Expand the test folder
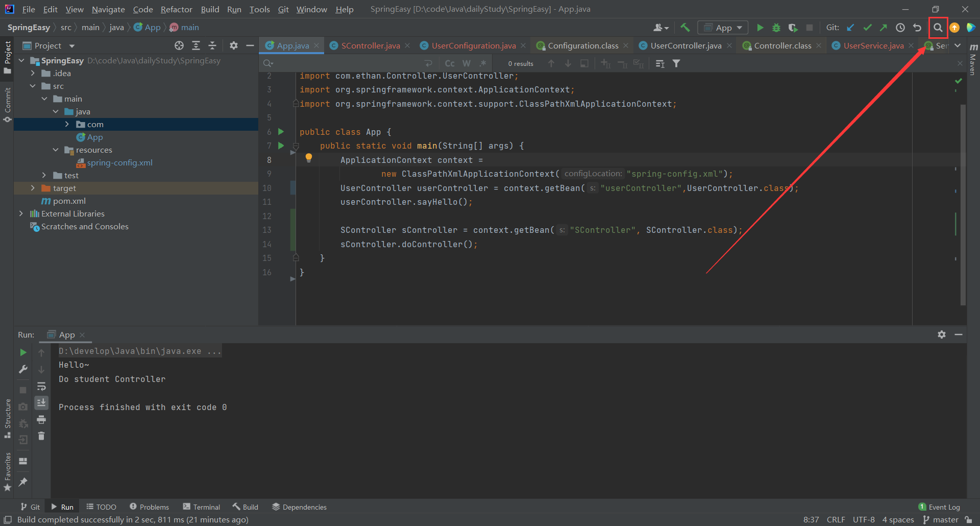The width and height of the screenshot is (980, 526). (x=44, y=175)
